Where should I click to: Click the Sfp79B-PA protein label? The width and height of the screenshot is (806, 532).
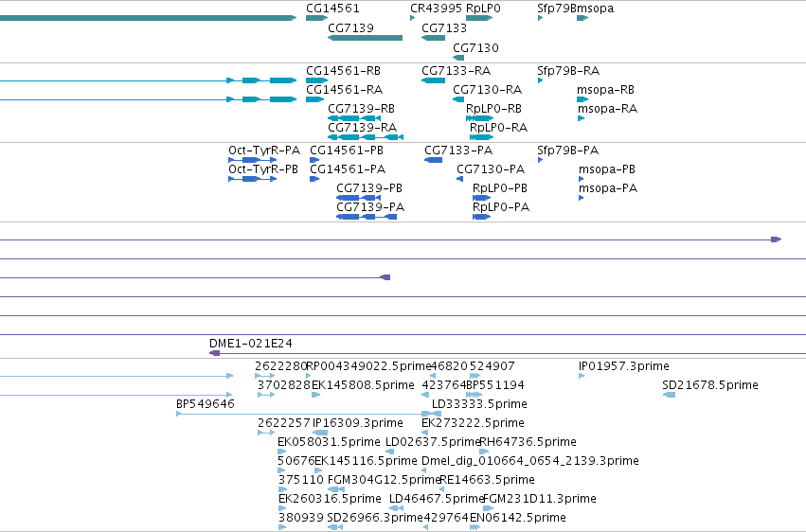click(x=568, y=150)
